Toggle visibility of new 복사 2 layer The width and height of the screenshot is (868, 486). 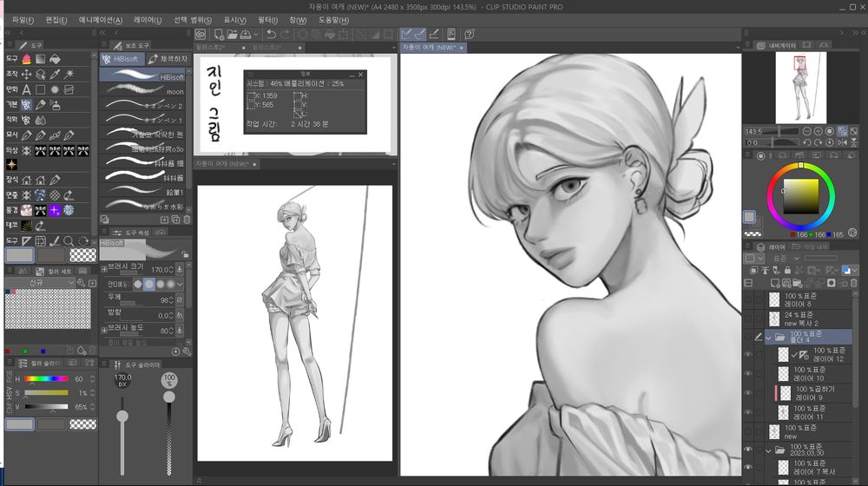(x=748, y=319)
